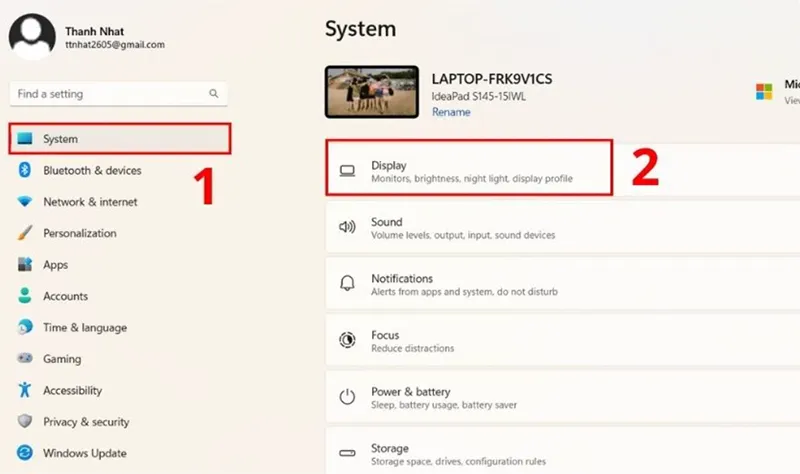
Task: Click the Apps icon in sidebar
Action: [x=24, y=264]
